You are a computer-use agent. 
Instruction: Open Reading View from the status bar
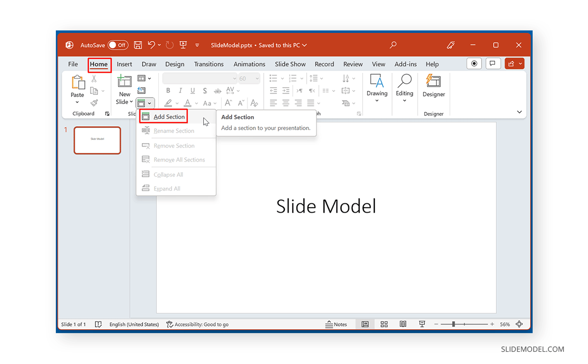(x=403, y=324)
